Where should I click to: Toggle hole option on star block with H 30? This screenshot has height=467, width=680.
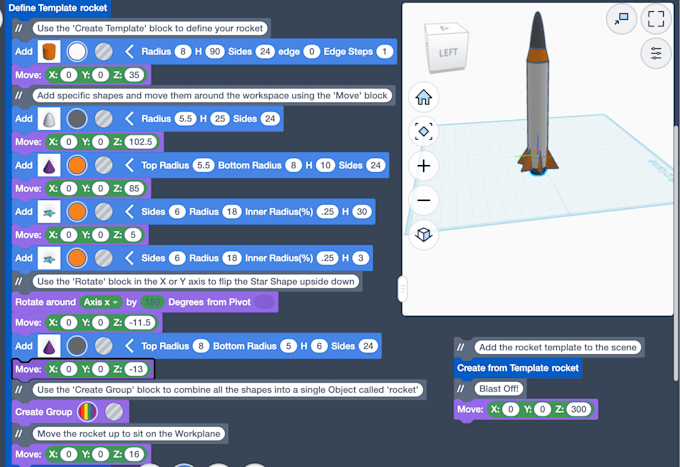[104, 212]
